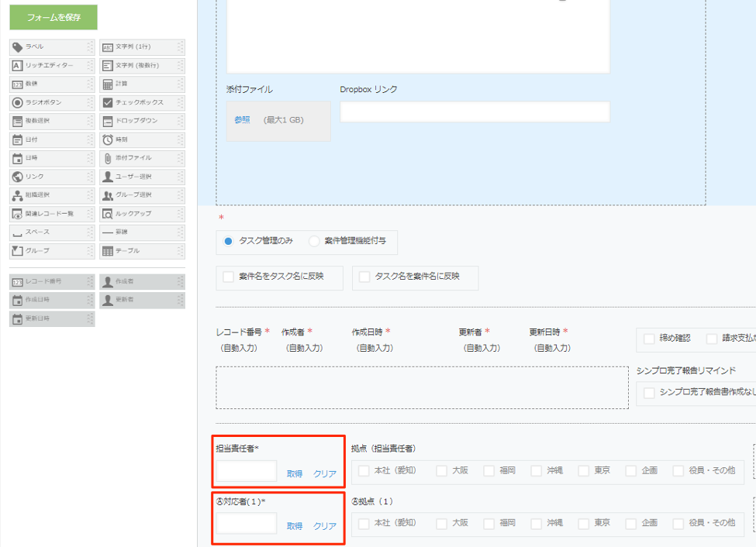Enable the タスク名を案件名に反映 checkbox
The width and height of the screenshot is (756, 547).
click(x=364, y=277)
